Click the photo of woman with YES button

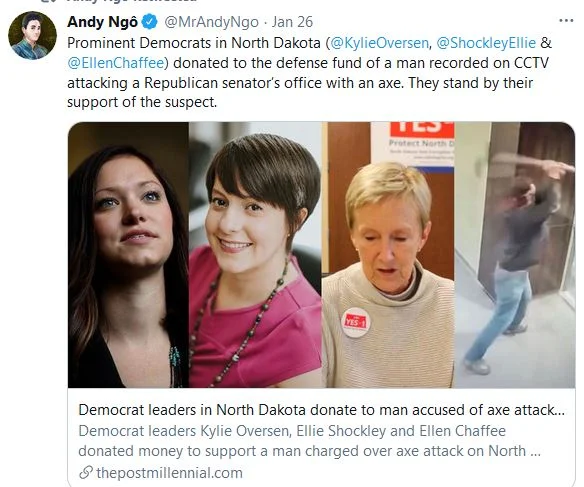tap(388, 255)
